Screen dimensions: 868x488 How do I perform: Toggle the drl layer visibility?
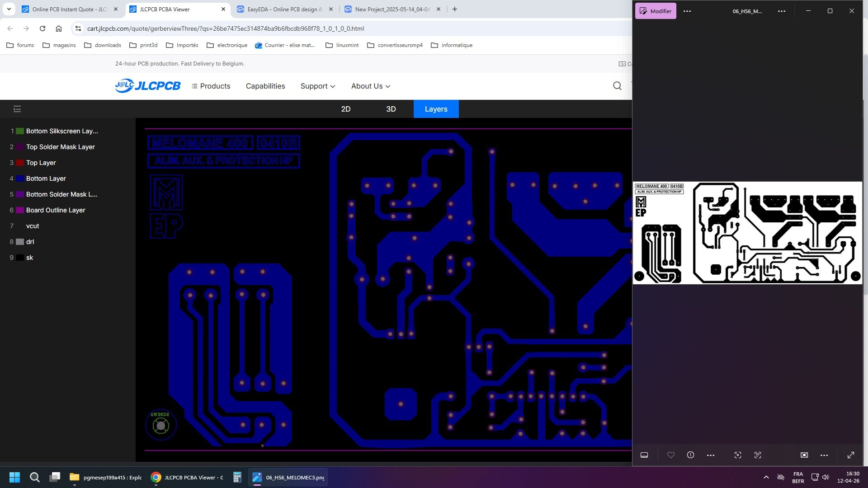[30, 242]
